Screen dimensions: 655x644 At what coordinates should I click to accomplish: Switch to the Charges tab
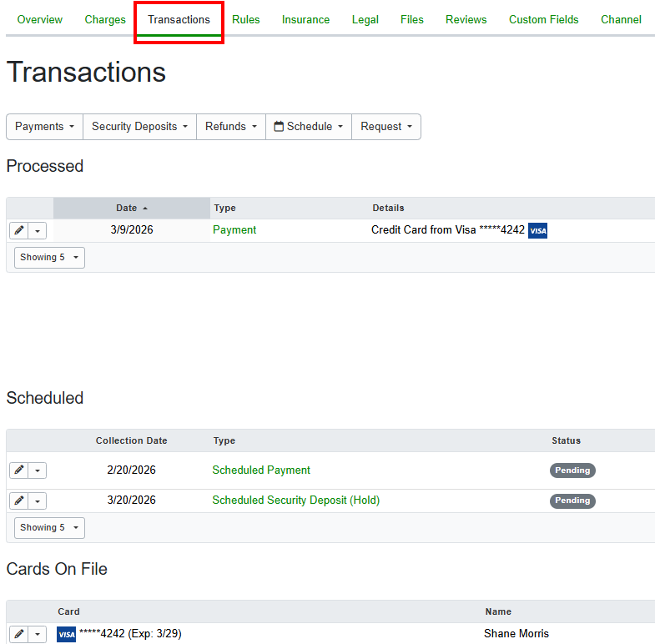[105, 20]
